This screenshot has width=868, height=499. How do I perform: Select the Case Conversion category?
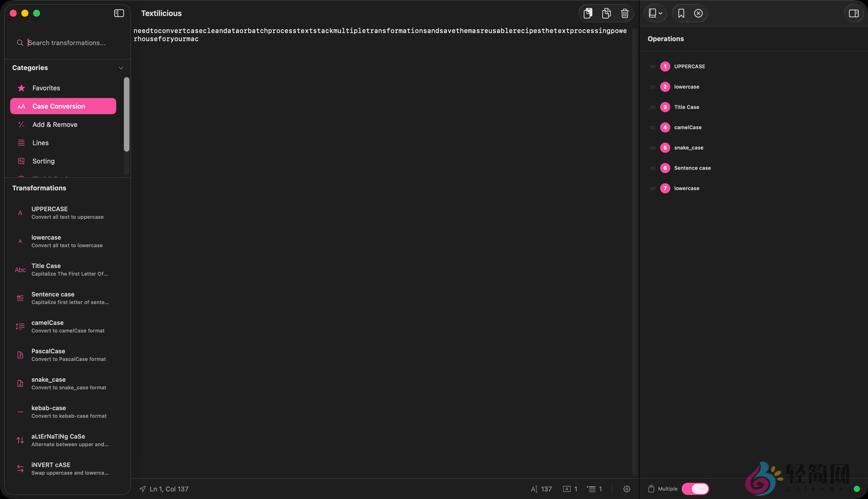tap(63, 106)
